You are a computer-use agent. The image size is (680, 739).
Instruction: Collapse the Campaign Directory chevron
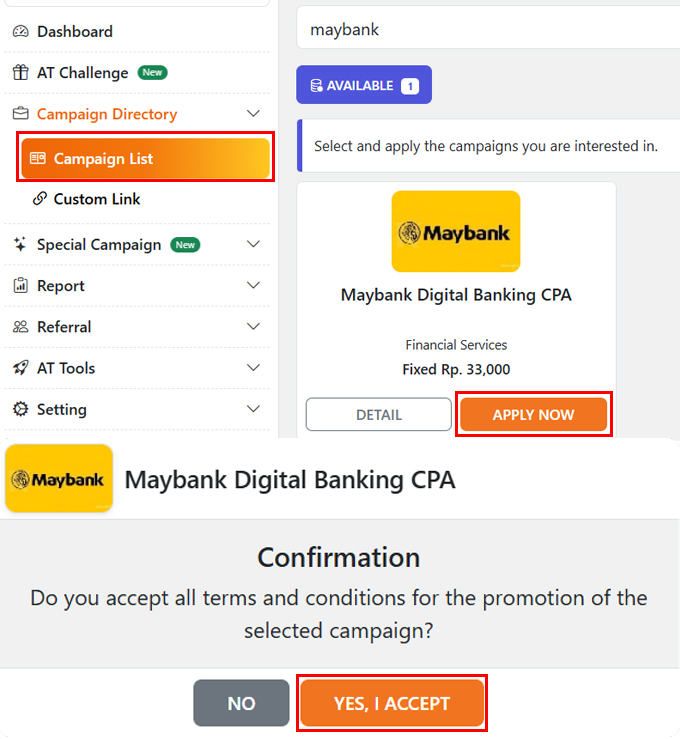[x=253, y=114]
